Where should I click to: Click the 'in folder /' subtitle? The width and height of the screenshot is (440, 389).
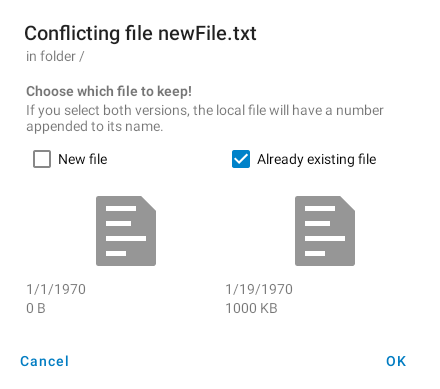55,56
